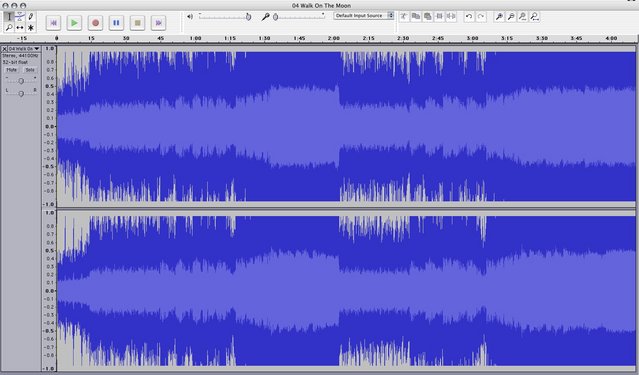Click in the upper (left channel) waveform

click(346, 126)
